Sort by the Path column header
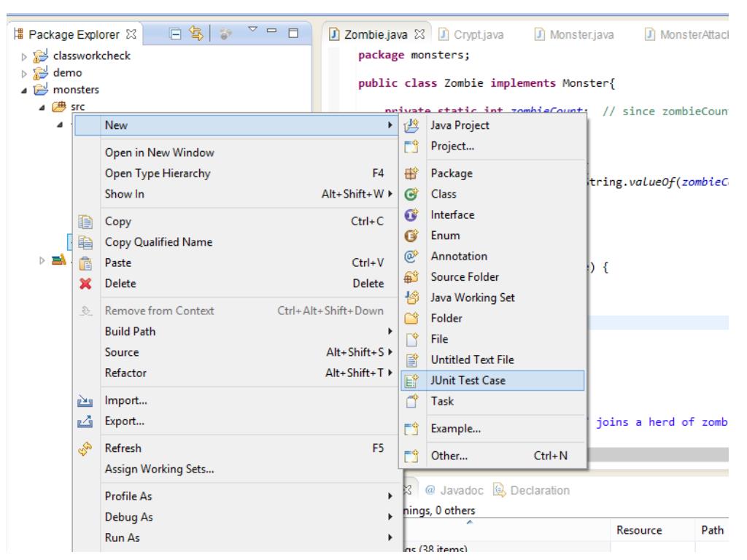Image resolution: width=747 pixels, height=560 pixels. click(712, 530)
